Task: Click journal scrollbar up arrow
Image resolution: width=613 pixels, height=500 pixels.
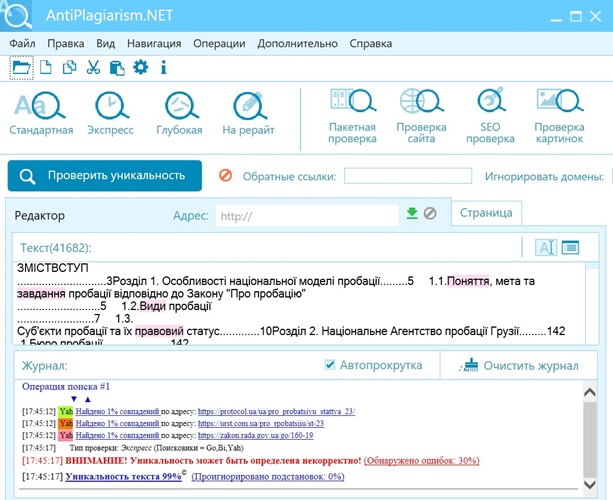Action: tap(590, 392)
